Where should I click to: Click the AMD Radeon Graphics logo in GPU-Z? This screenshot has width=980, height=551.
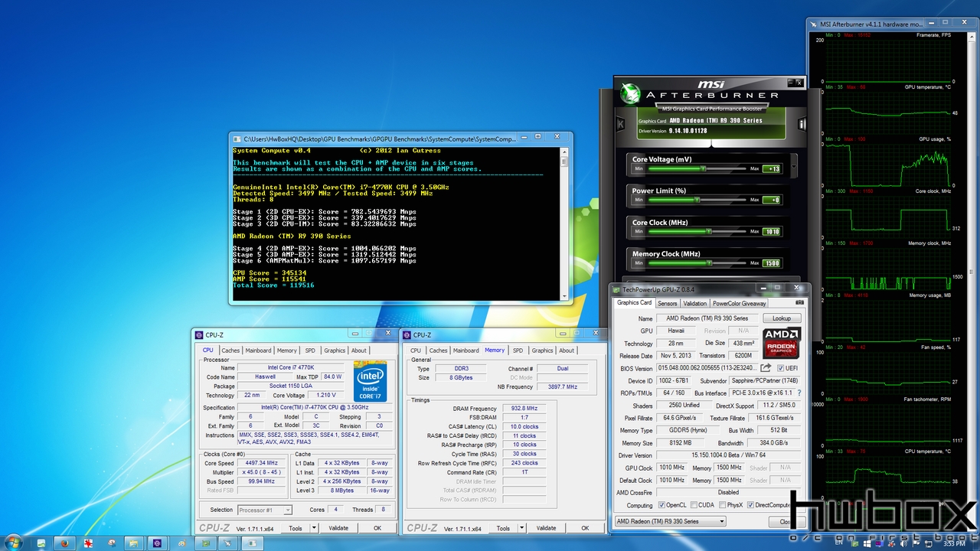click(781, 344)
